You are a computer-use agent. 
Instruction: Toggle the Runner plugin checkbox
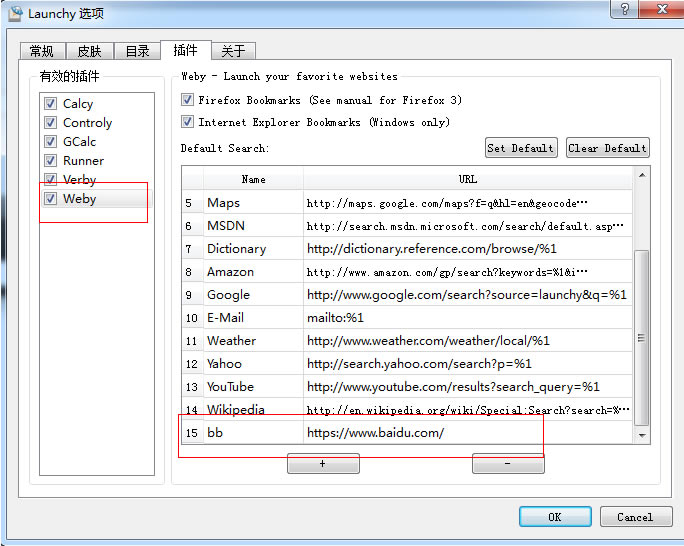coord(51,160)
